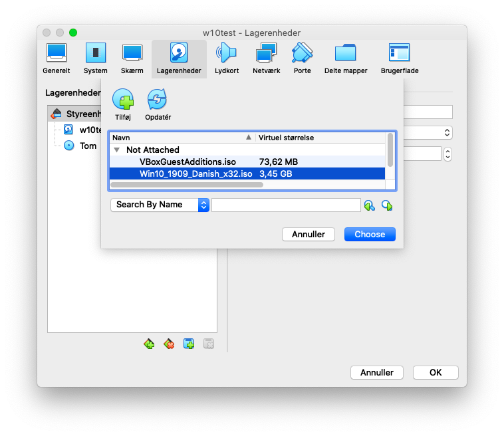The width and height of the screenshot is (504, 436).
Task: Click the Choose button
Action: 370,234
